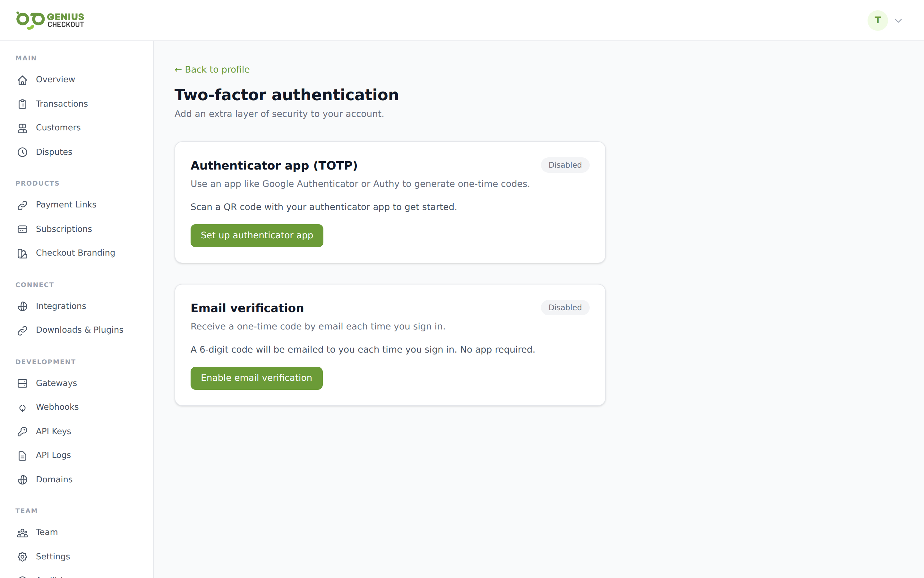Click the Domains globe icon

tap(22, 480)
